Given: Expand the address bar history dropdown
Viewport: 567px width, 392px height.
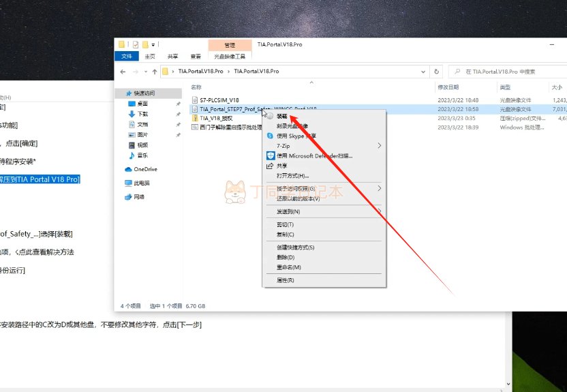Looking at the screenshot, I should (x=423, y=72).
